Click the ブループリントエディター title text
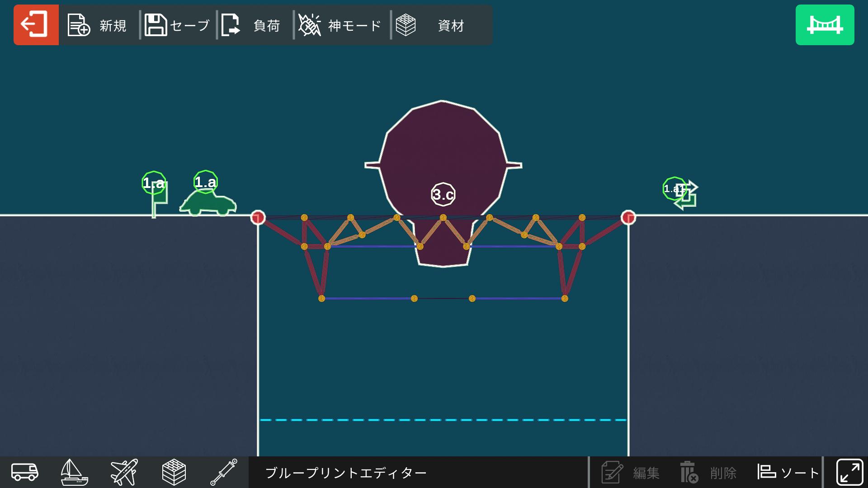The image size is (868, 488). [346, 473]
